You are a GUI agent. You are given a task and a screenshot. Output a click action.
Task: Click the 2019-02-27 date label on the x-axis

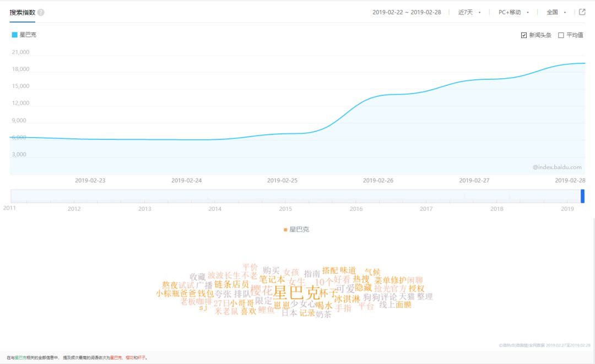[474, 181]
